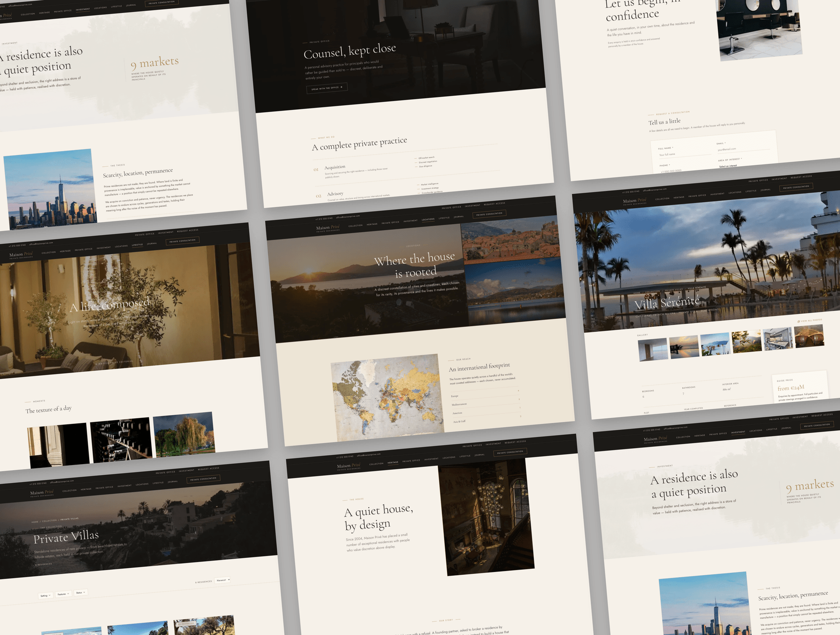This screenshot has width=840, height=635.
Task: Click the wine cellar photo under The texture of a day
Action: pyautogui.click(x=121, y=440)
